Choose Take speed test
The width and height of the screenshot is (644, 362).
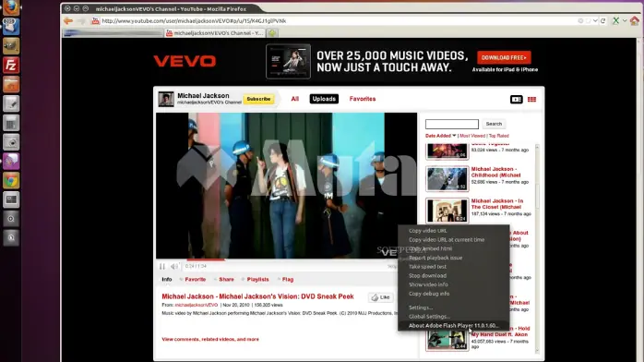427,267
